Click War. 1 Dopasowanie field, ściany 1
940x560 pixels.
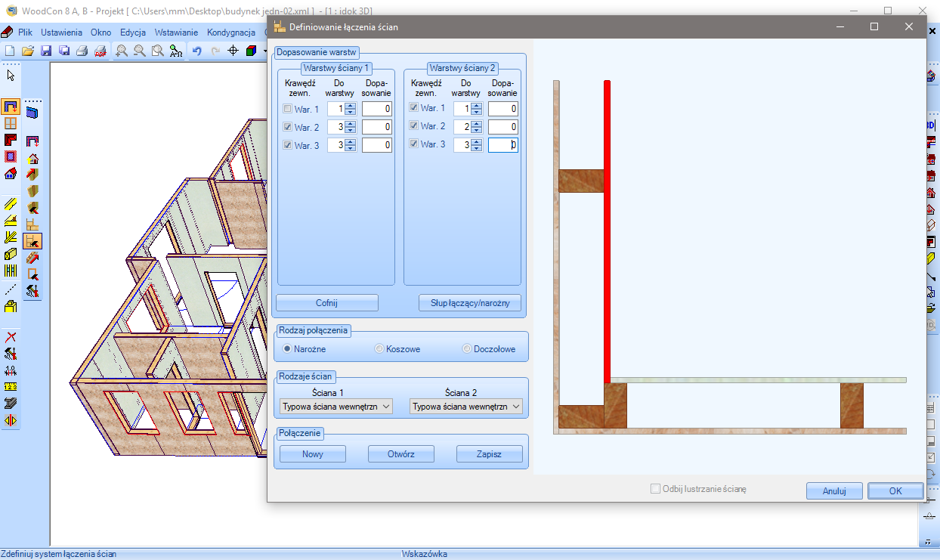coord(377,109)
